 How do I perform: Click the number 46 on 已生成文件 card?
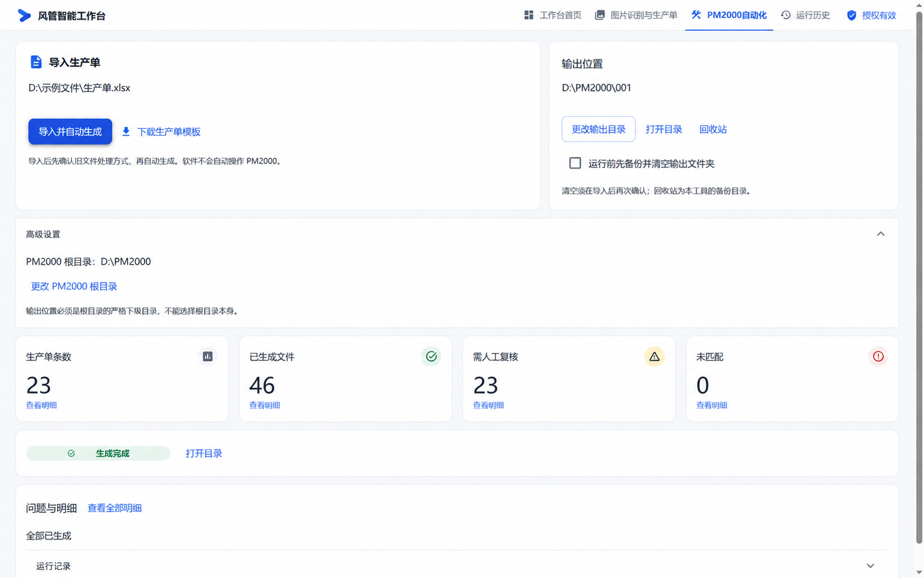[x=262, y=385]
